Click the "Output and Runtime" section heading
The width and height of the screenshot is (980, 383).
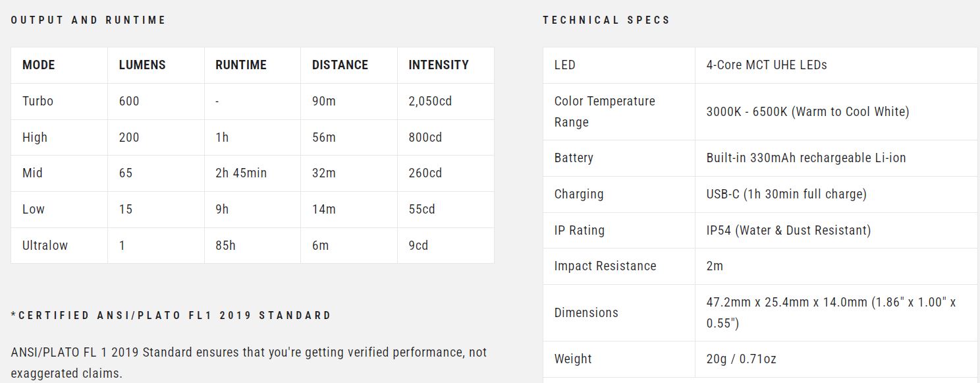88,20
